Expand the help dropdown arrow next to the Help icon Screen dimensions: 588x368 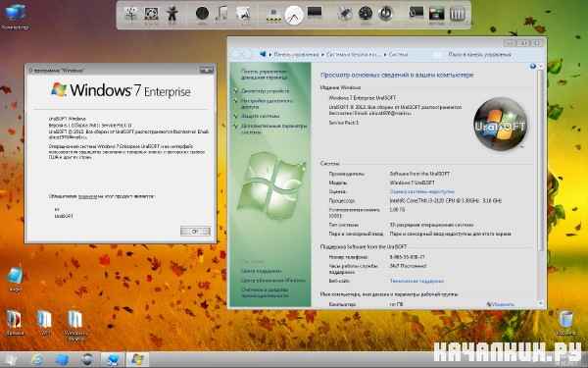pyautogui.click(x=540, y=67)
